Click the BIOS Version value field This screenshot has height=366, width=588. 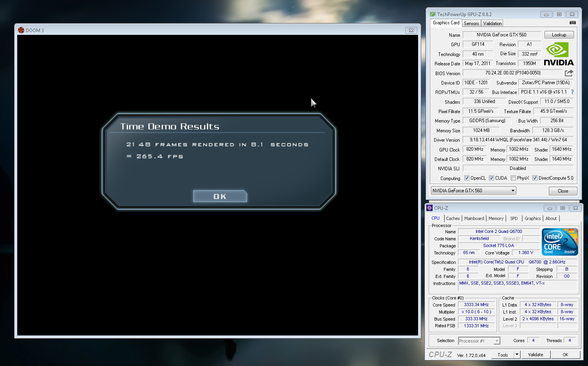[x=513, y=73]
